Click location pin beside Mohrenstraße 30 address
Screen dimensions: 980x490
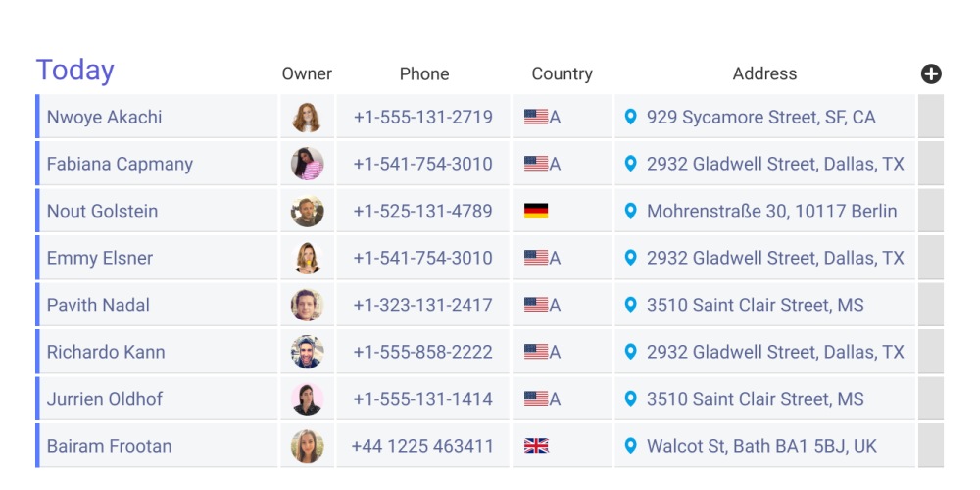pos(631,211)
